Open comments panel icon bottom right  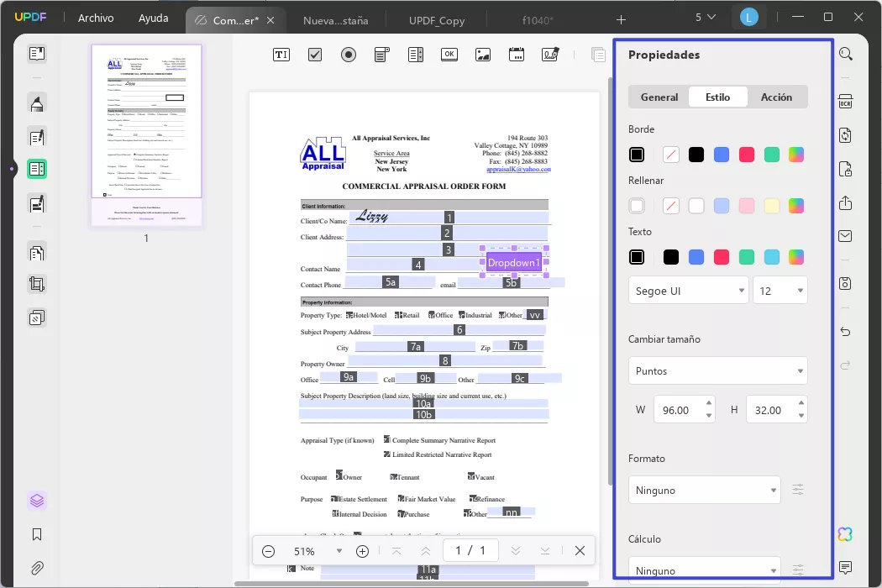click(845, 567)
